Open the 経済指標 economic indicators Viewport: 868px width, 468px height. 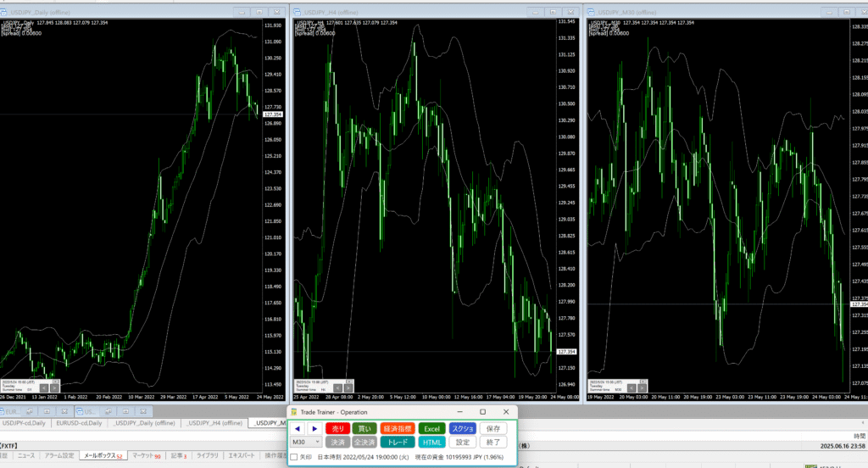397,429
